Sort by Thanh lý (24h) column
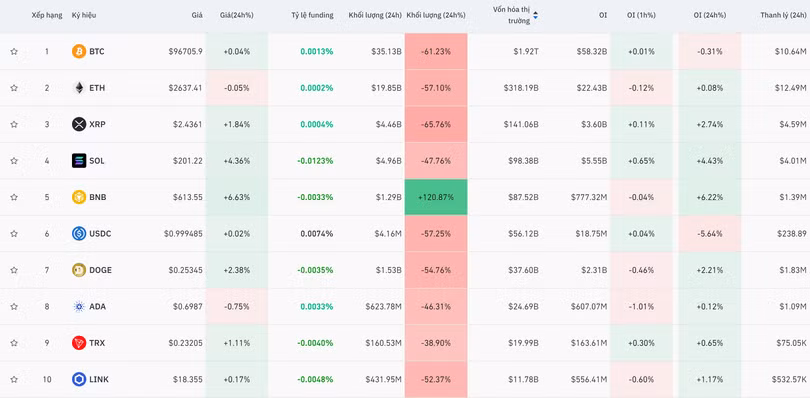 783,16
